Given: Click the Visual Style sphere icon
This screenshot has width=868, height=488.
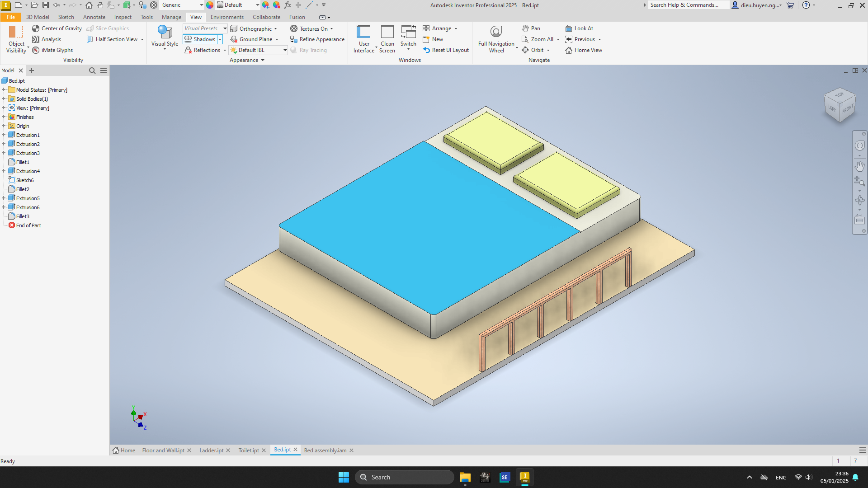Looking at the screenshot, I should click(165, 32).
